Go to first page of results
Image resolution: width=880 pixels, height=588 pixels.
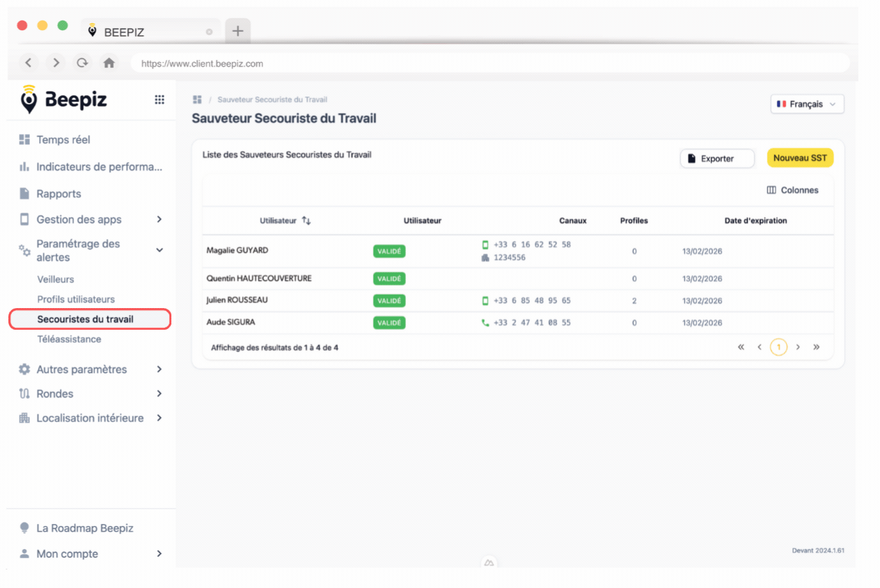click(741, 347)
